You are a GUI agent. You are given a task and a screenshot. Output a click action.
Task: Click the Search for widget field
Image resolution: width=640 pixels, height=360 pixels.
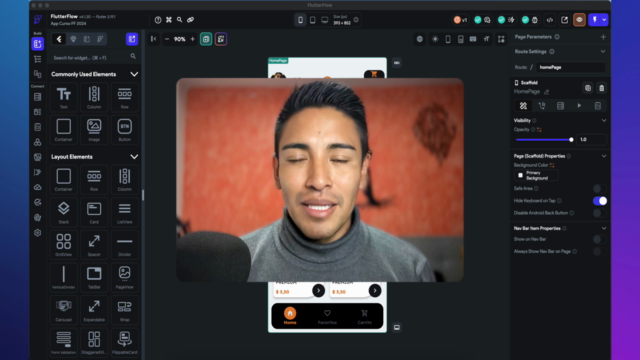(x=94, y=58)
